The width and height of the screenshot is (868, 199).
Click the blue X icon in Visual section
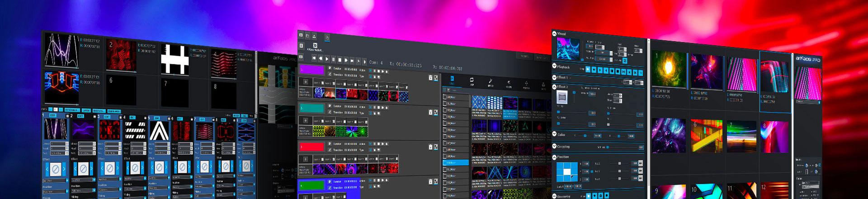point(625,60)
